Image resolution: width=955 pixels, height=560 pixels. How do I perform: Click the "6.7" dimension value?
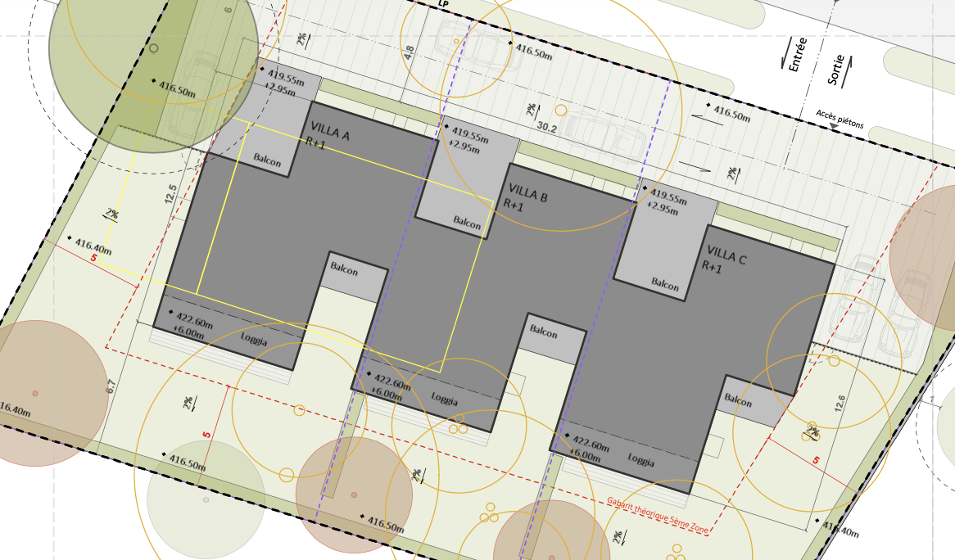click(111, 386)
